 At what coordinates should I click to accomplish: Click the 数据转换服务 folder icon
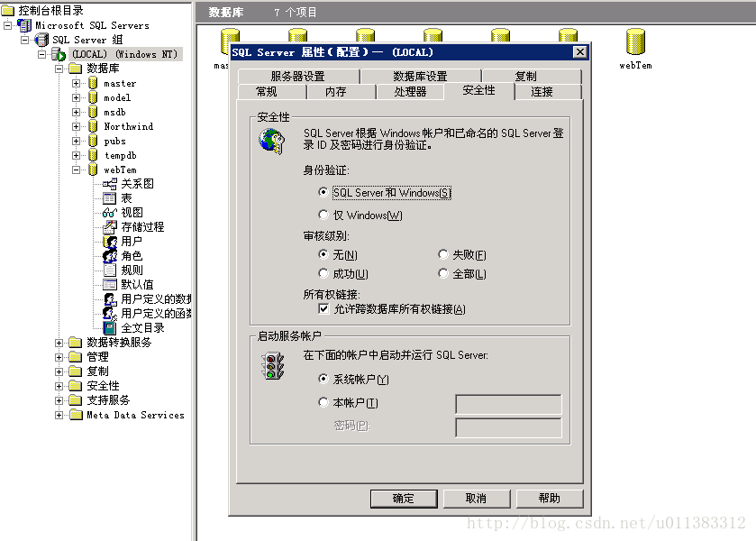click(x=75, y=343)
